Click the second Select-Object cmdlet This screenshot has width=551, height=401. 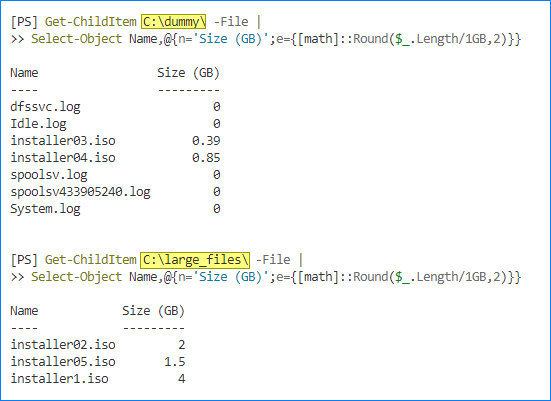coord(77,277)
